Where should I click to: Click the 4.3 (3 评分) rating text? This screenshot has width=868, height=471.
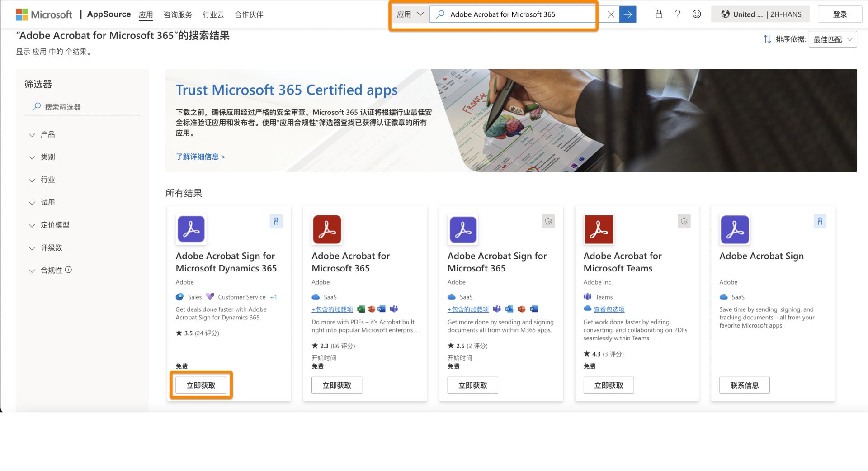click(x=604, y=354)
